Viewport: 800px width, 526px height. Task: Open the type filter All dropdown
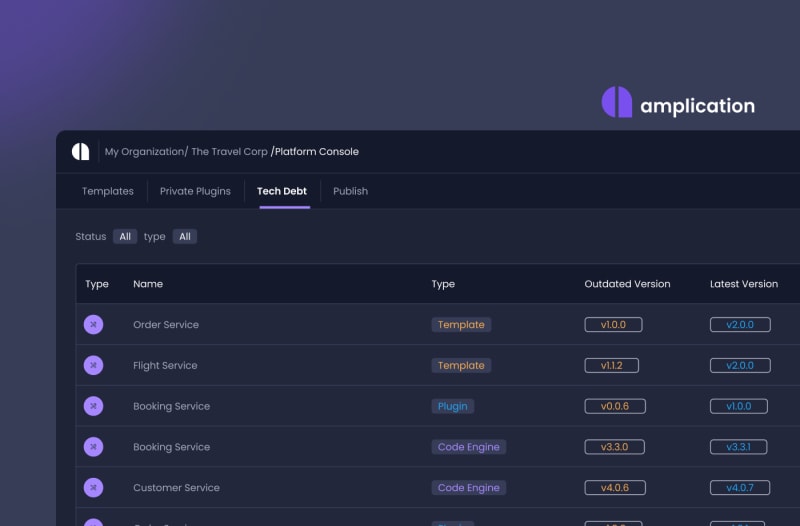tap(184, 237)
